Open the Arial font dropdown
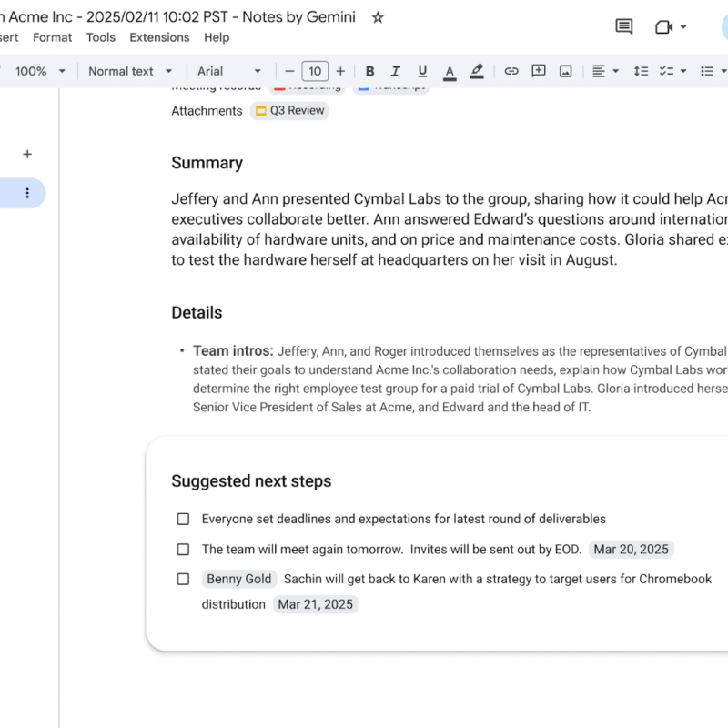The height and width of the screenshot is (728, 728). pyautogui.click(x=229, y=71)
